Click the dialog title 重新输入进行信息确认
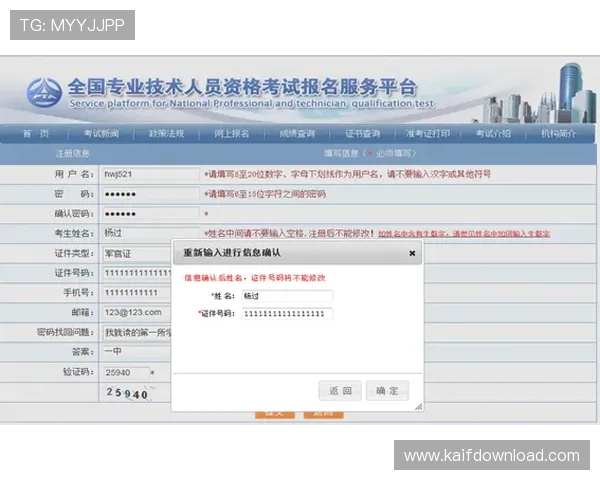The width and height of the screenshot is (600, 480). [x=232, y=253]
